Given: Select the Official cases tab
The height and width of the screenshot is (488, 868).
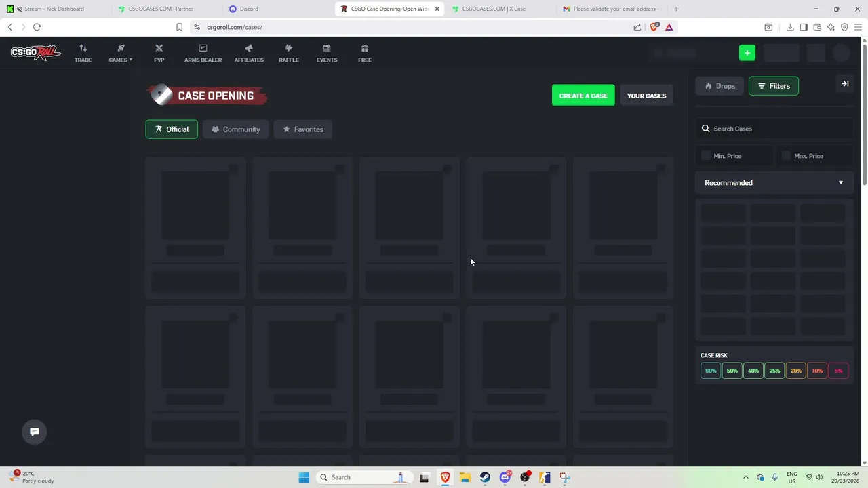Looking at the screenshot, I should click(x=172, y=129).
